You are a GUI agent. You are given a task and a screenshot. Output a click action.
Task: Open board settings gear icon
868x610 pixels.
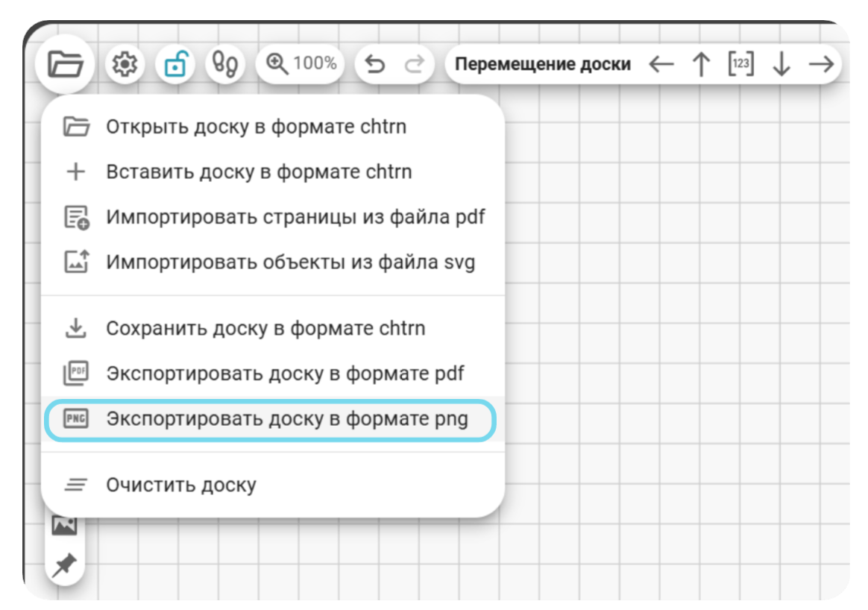[x=125, y=64]
